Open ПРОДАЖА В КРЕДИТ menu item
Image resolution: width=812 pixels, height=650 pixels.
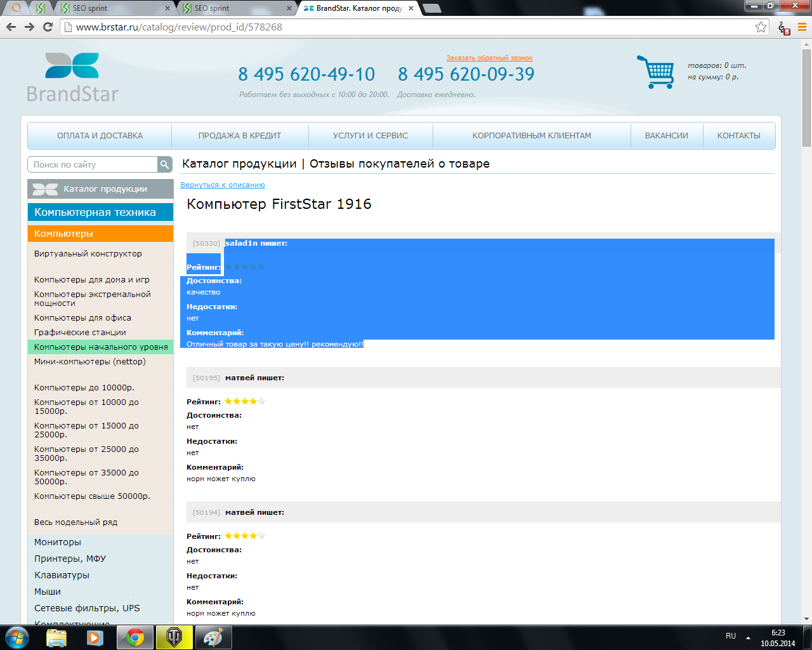[240, 136]
